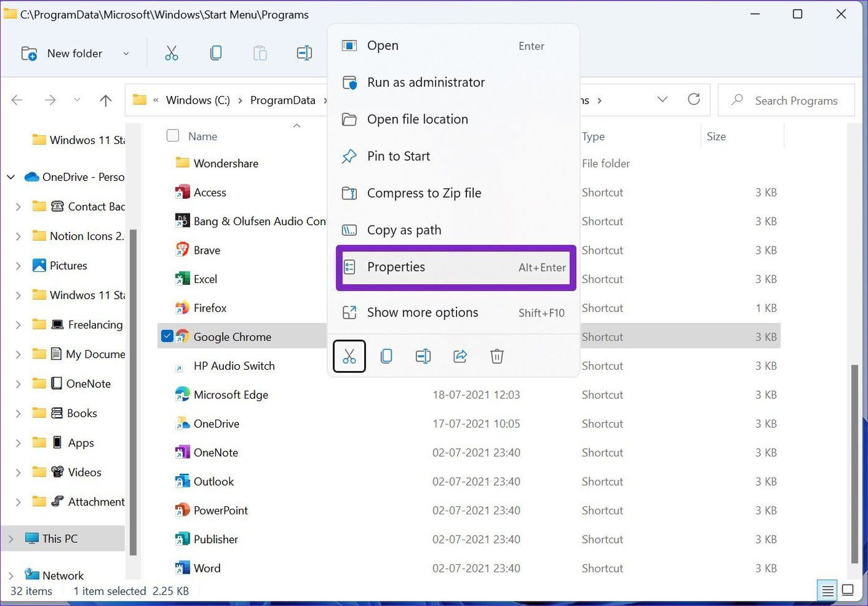
Task: Click the Rename icon in context menu
Action: 423,356
